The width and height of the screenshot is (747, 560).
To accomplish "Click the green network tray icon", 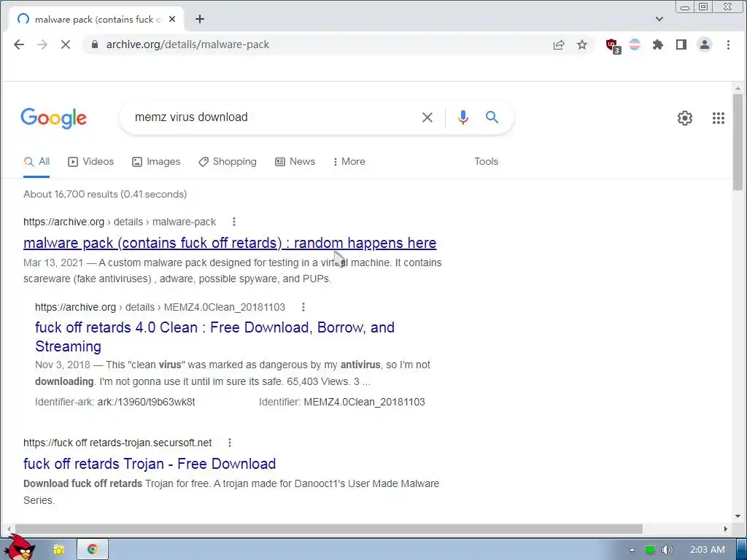I will pyautogui.click(x=650, y=550).
